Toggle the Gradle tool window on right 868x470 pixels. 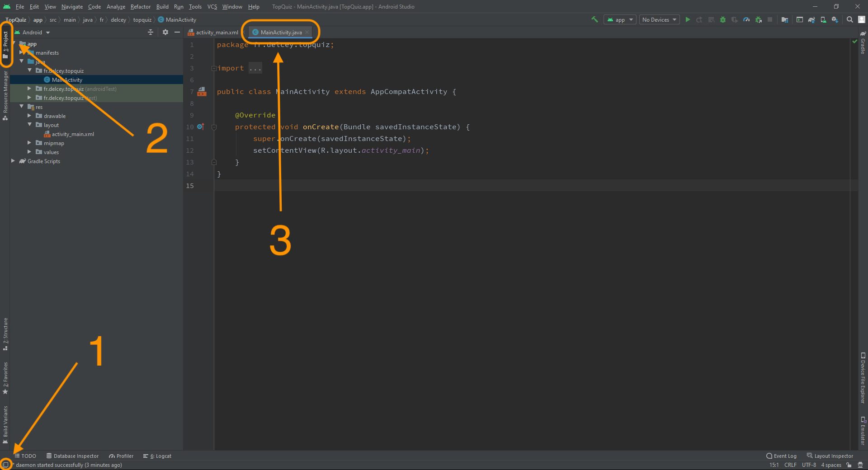click(863, 42)
